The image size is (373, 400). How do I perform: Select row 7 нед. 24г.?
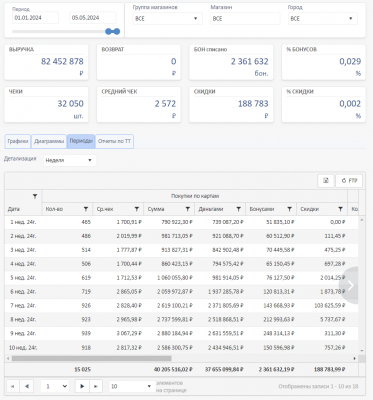[x=182, y=306]
